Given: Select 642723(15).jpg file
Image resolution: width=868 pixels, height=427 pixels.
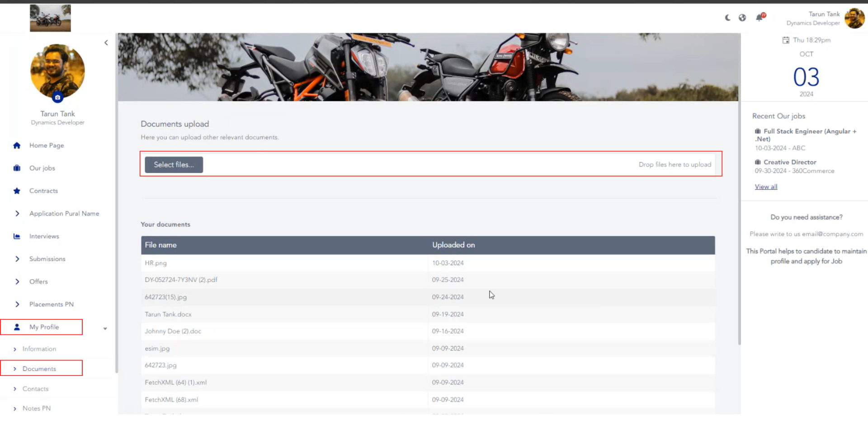Looking at the screenshot, I should pyautogui.click(x=165, y=297).
